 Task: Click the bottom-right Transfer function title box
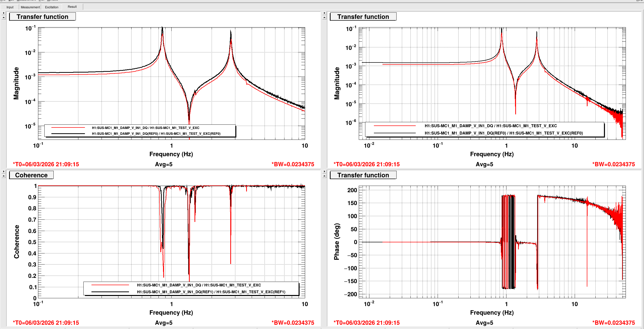coord(363,175)
